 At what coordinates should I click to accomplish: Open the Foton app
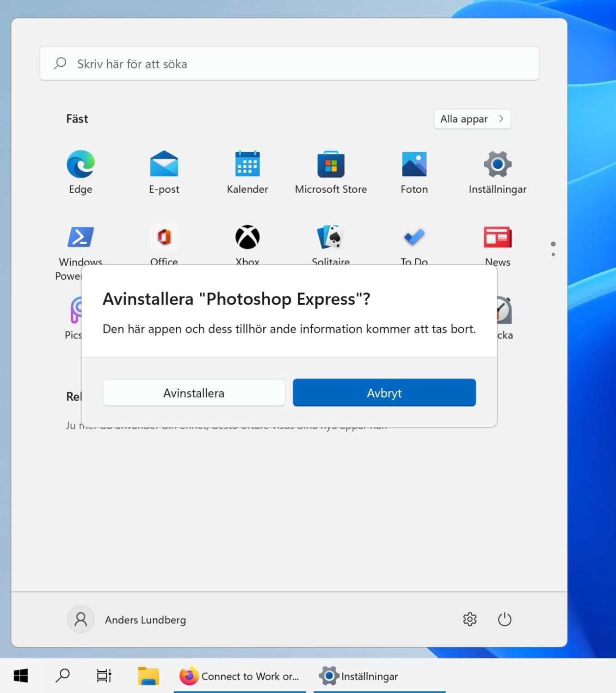414,172
